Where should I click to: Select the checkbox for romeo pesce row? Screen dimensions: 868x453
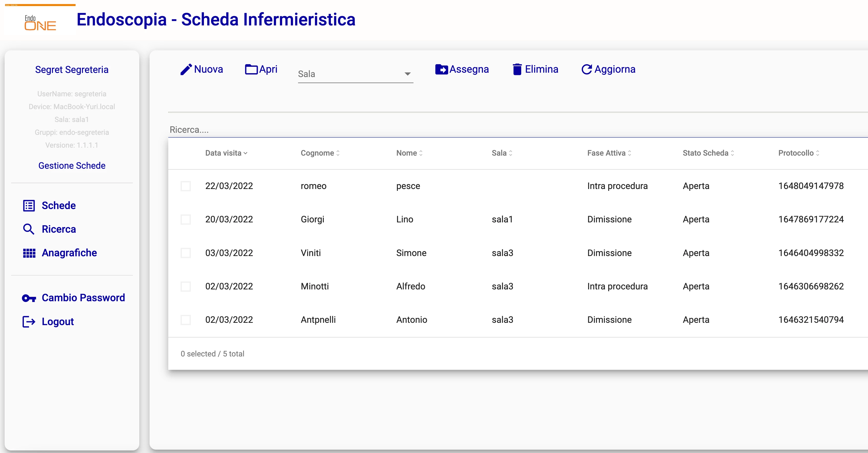click(x=186, y=186)
